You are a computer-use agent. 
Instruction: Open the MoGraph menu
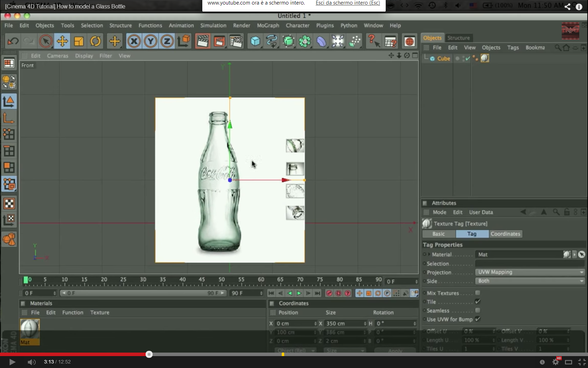[x=268, y=25]
